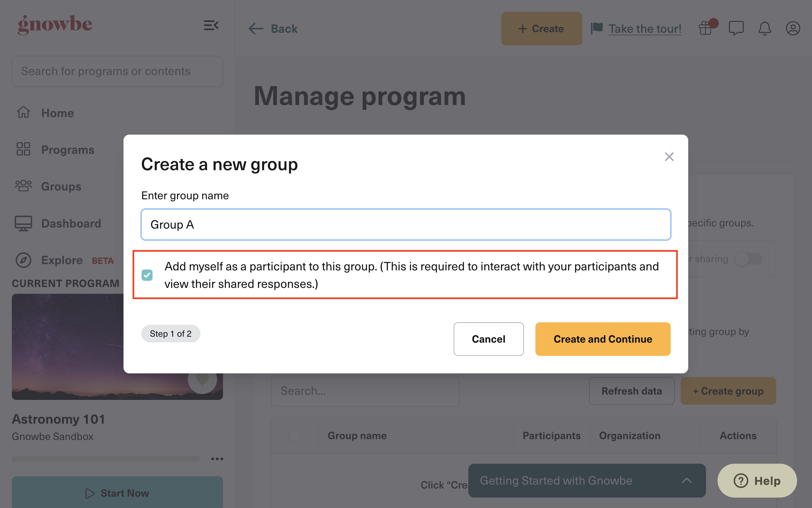Click the Explore compass icon
The height and width of the screenshot is (508, 812).
[x=23, y=260]
